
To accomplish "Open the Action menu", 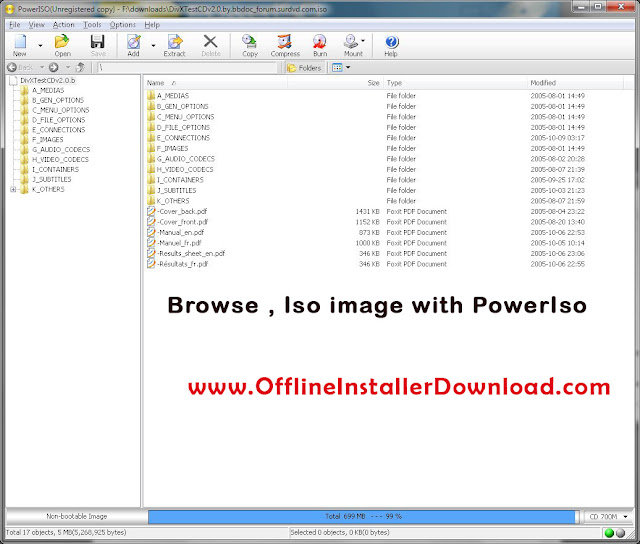I will (64, 25).
